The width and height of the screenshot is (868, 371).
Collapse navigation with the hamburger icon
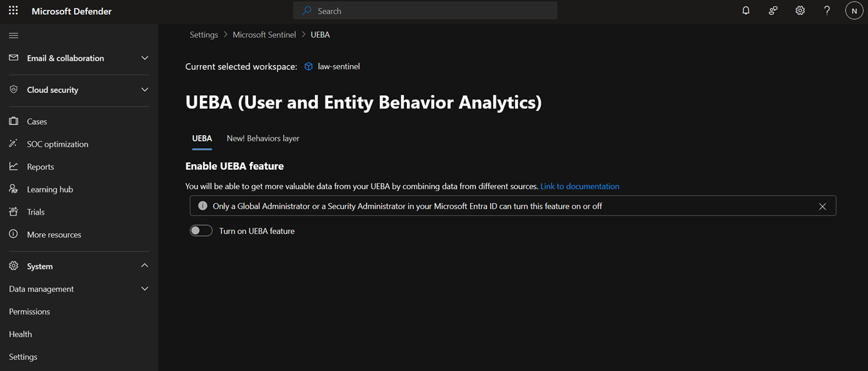[x=14, y=35]
